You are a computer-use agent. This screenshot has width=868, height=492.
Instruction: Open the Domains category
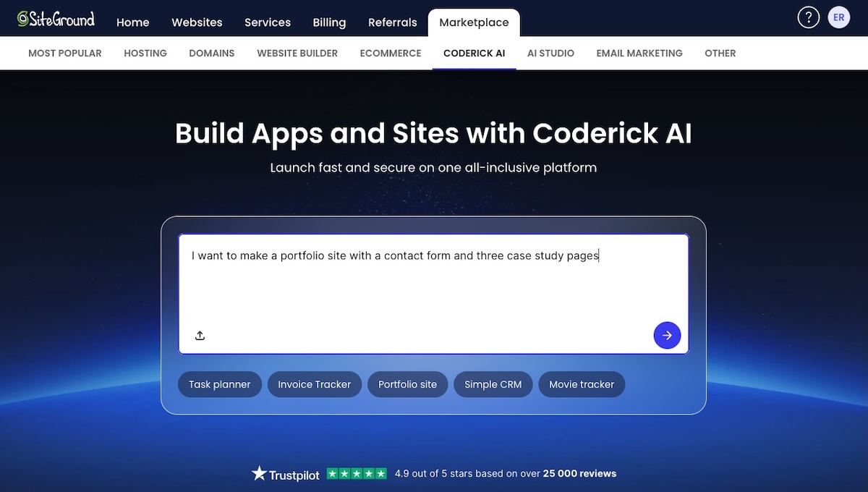(x=212, y=53)
